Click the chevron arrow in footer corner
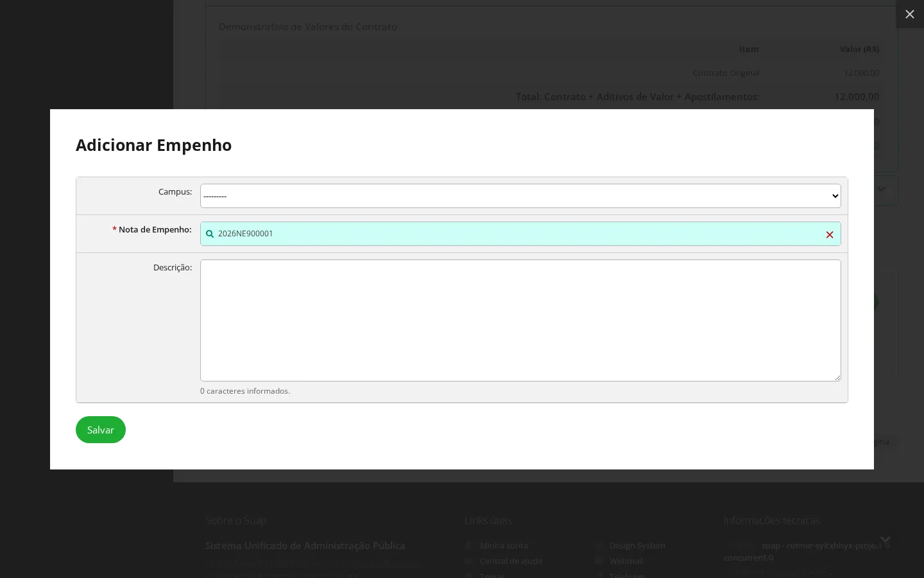 tap(886, 539)
